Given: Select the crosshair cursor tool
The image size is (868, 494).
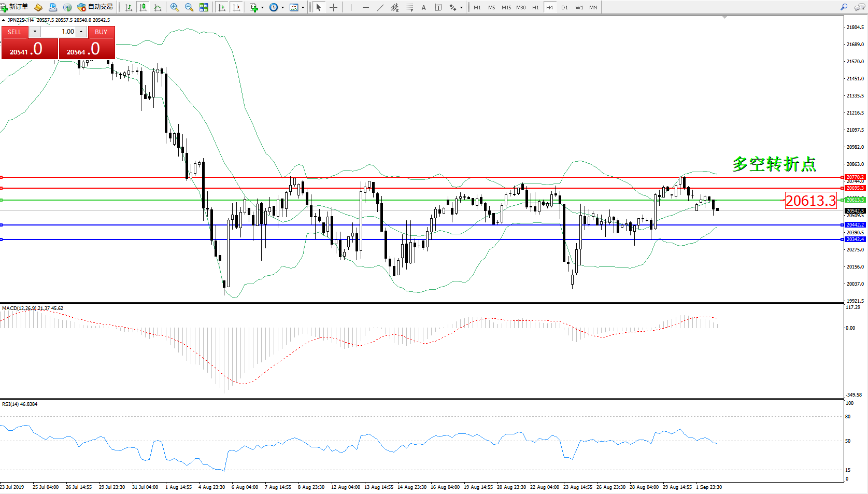Looking at the screenshot, I should click(x=333, y=7).
